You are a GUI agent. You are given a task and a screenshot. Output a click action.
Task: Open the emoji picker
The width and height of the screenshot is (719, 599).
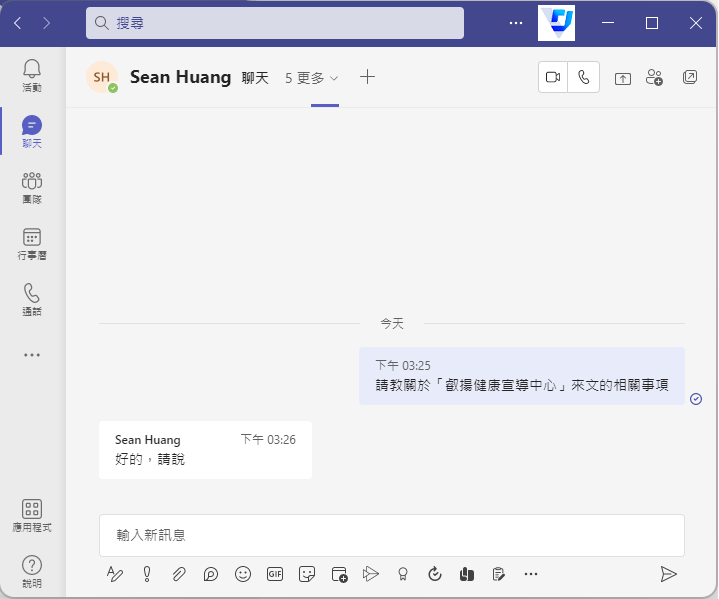[x=243, y=574]
